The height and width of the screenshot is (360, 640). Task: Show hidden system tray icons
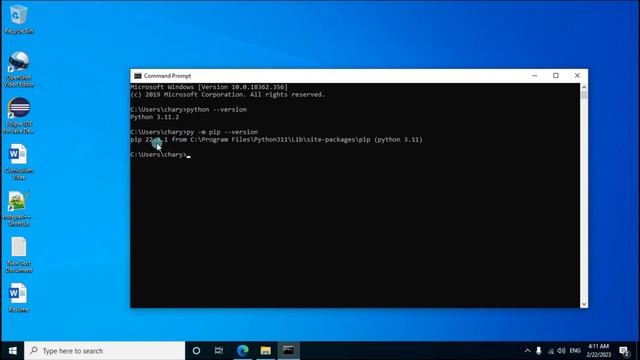[x=527, y=351]
